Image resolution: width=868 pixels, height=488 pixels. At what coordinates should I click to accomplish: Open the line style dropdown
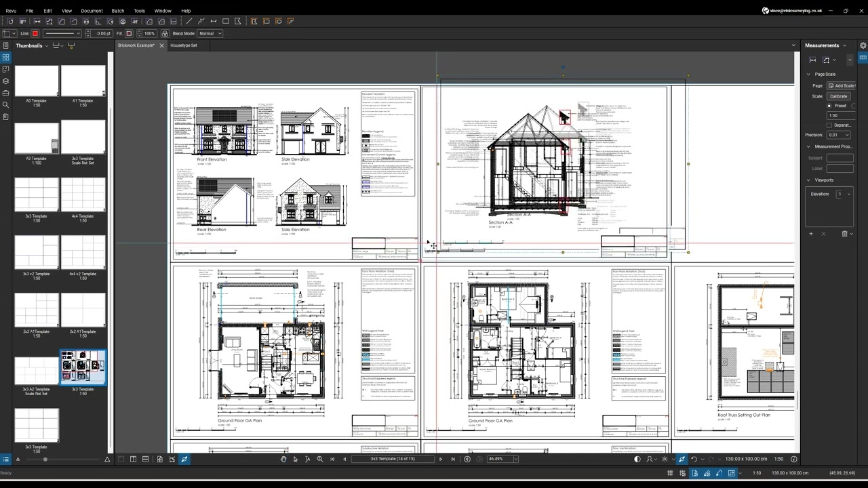[62, 33]
